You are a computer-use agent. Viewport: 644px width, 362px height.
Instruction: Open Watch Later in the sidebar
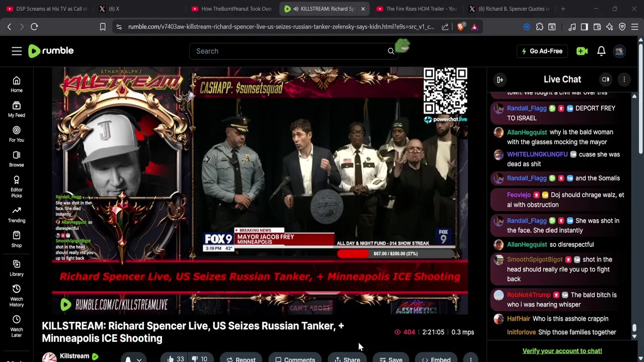coord(17,326)
